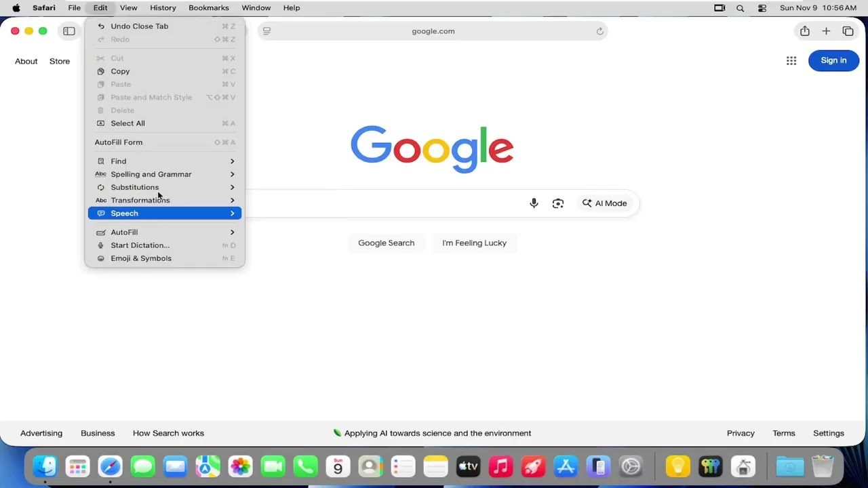Open Google Lens image search icon
The image size is (868, 488).
click(558, 203)
